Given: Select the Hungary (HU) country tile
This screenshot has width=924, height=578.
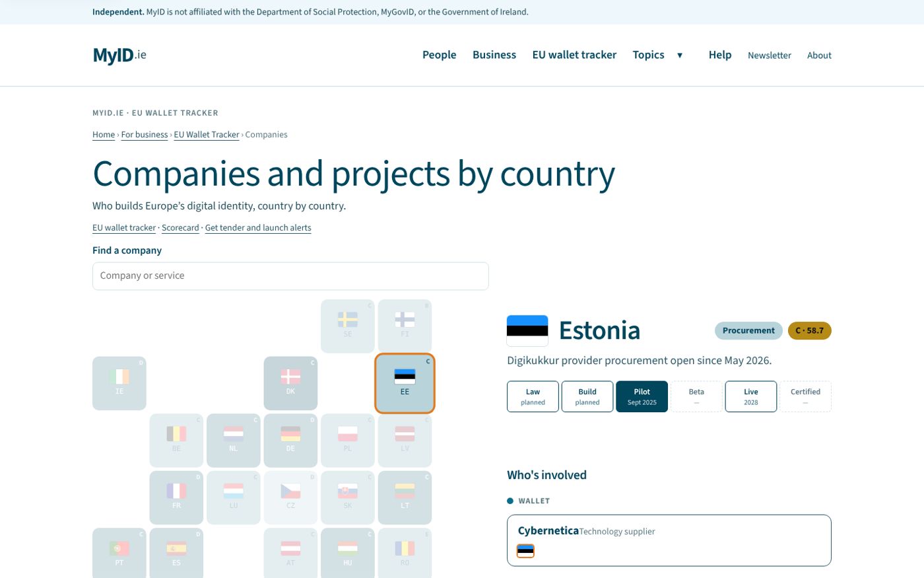Looking at the screenshot, I should tap(348, 554).
